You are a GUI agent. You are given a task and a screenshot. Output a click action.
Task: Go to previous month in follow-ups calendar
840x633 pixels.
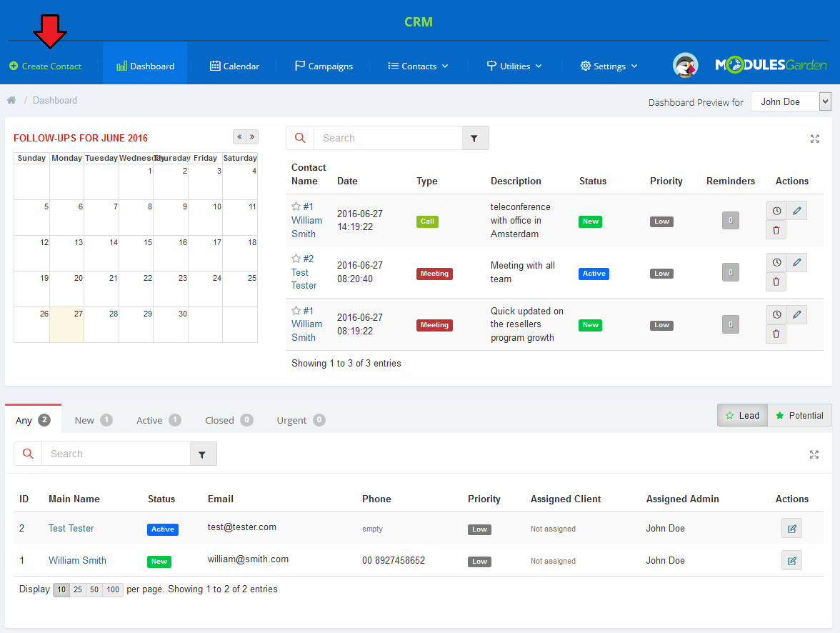coord(239,136)
